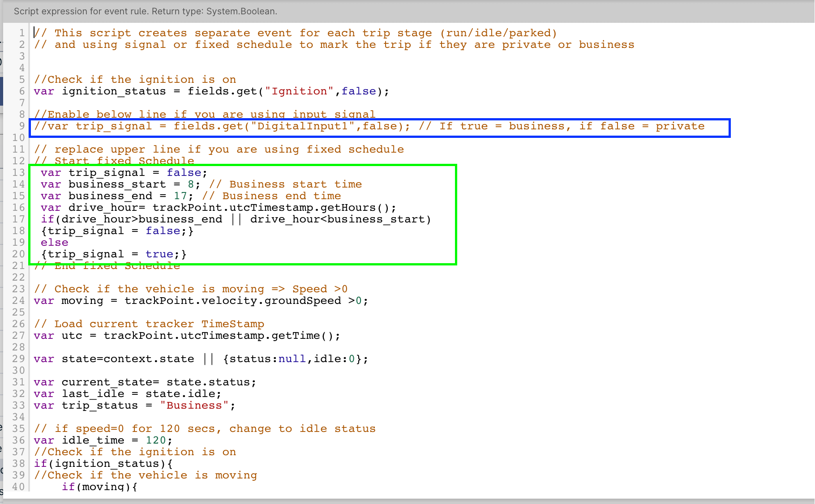
Task: Click the '//Check if the vehicle is moving' comment on line 39
Action: [x=146, y=475]
